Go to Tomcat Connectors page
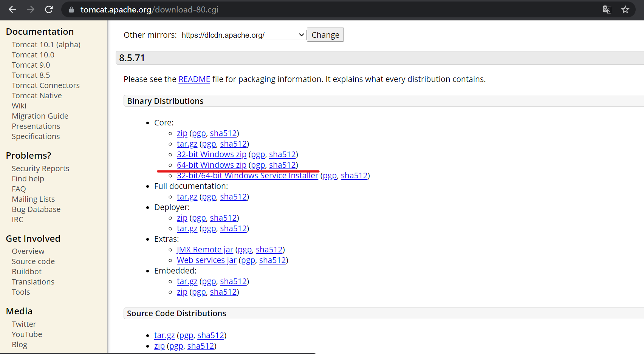The height and width of the screenshot is (354, 644). click(46, 85)
